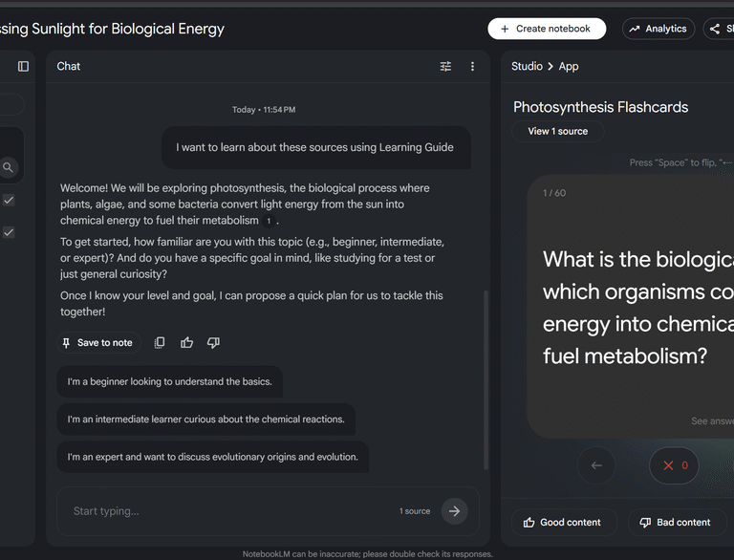Go to previous flashcard arrow
734x560 pixels.
596,465
